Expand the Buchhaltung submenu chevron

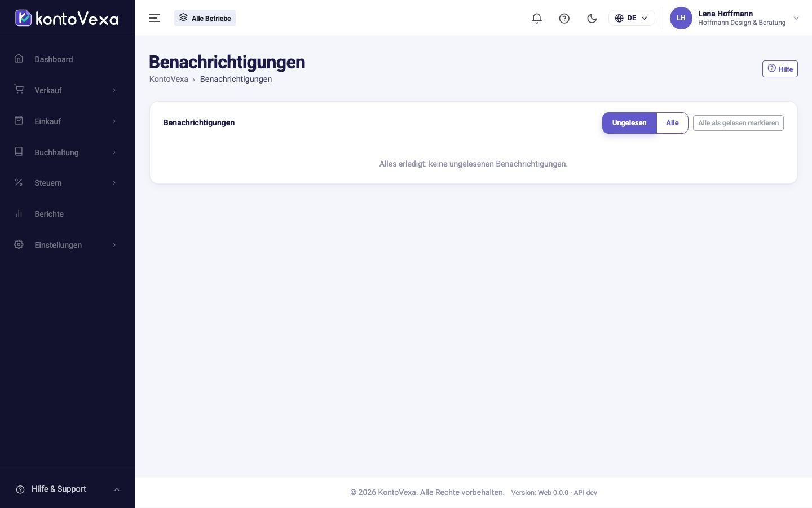pyautogui.click(x=114, y=152)
